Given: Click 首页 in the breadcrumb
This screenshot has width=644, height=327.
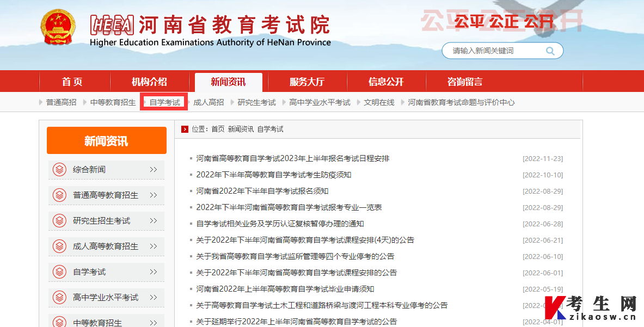Looking at the screenshot, I should point(218,129).
